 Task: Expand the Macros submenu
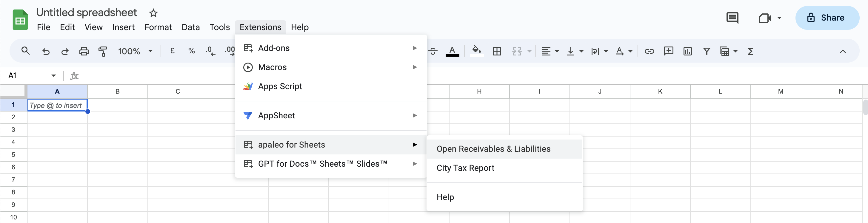tap(330, 67)
